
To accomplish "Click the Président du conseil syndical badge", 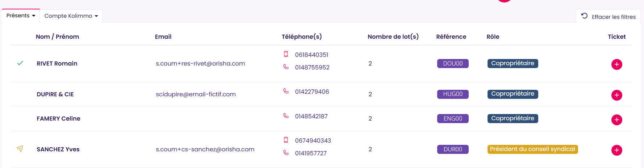I will 532,149.
